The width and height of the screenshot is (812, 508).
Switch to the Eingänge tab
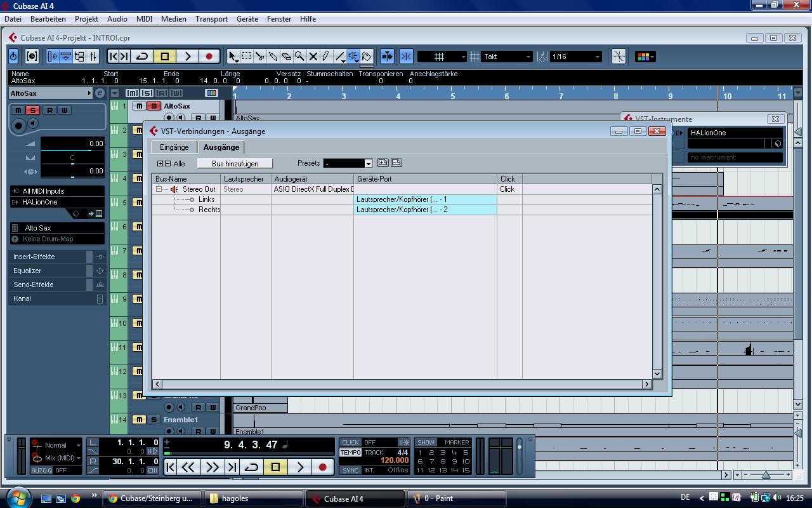click(174, 147)
